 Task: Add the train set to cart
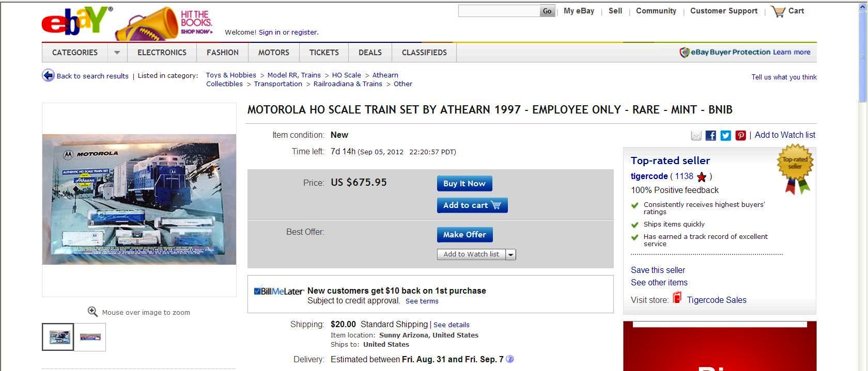[x=472, y=205]
